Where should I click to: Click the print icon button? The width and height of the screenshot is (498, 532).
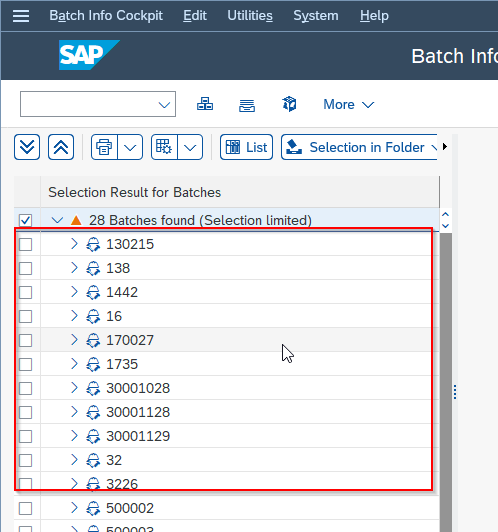[x=104, y=147]
